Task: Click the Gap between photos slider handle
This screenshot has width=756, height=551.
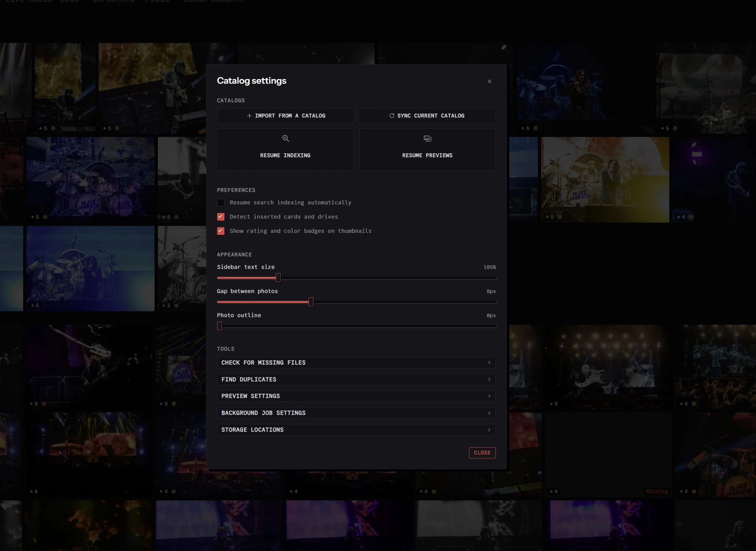Action: point(311,302)
